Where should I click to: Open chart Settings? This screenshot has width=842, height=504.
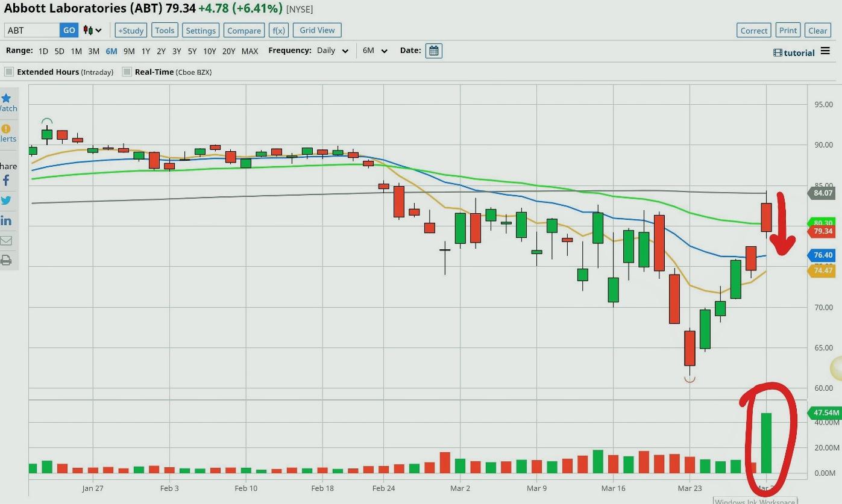(201, 30)
